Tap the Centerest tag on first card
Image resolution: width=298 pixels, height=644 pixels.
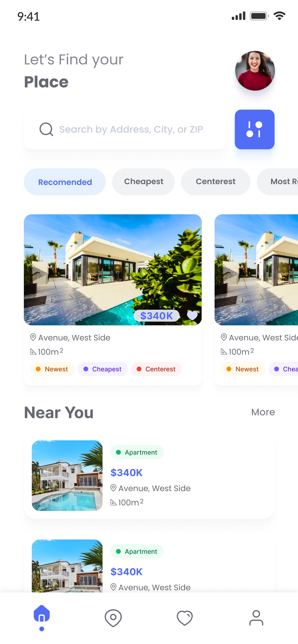[157, 369]
